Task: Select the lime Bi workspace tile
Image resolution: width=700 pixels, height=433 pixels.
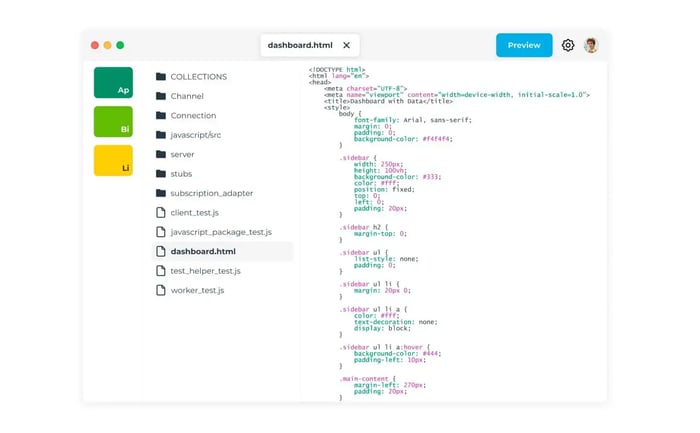Action: tap(113, 121)
